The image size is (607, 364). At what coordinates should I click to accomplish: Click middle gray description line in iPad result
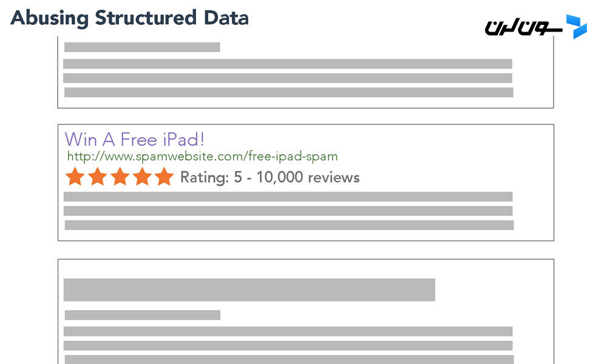tap(288, 211)
